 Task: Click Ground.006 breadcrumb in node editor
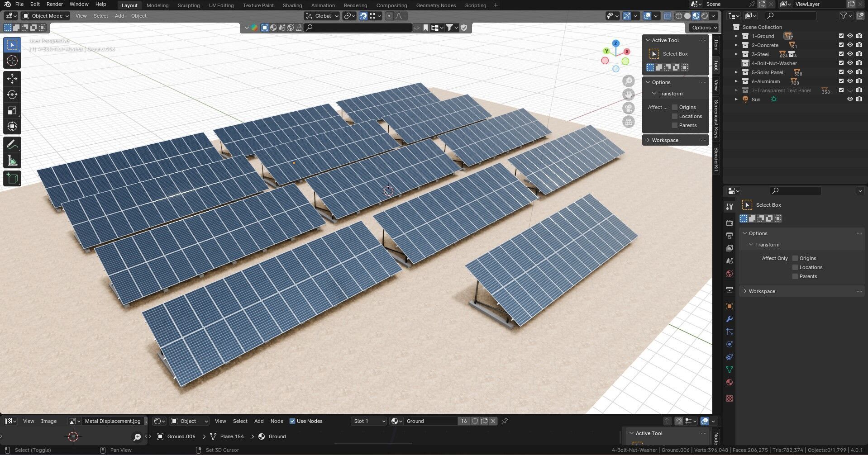click(x=181, y=436)
